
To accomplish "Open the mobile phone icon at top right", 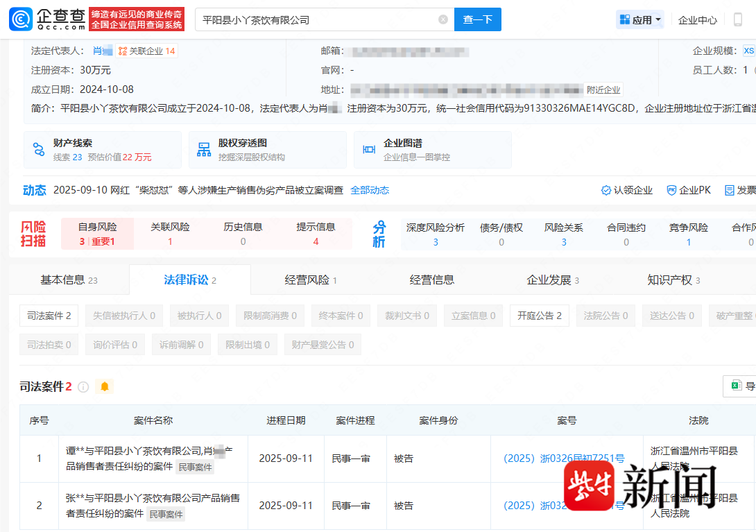I will (738, 20).
